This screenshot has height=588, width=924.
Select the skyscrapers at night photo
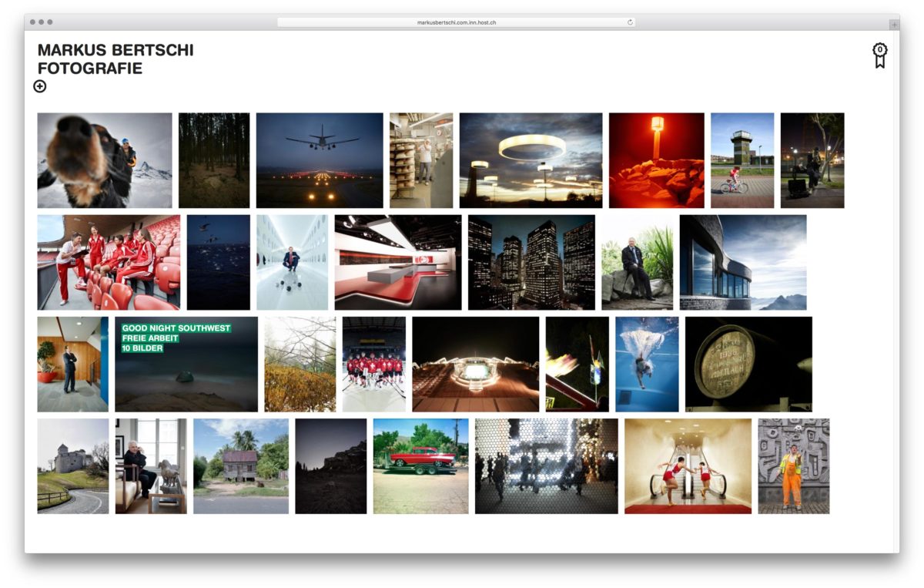[x=531, y=262]
